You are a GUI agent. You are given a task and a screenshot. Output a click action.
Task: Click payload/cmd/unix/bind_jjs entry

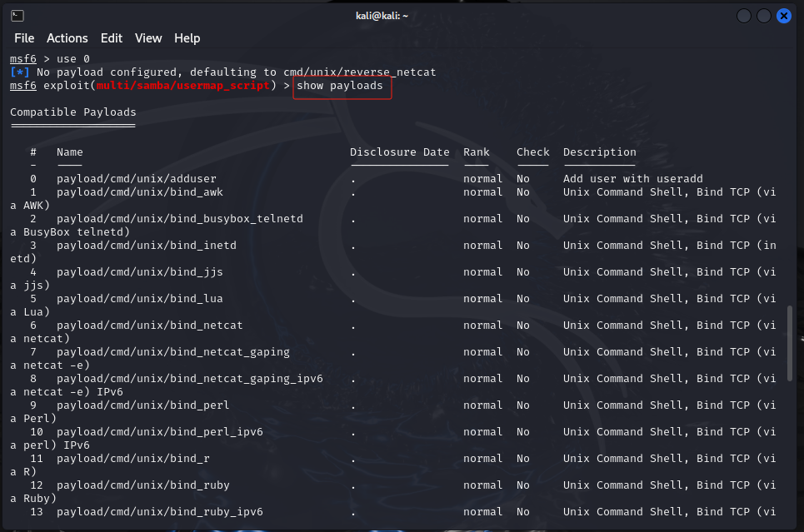click(140, 272)
